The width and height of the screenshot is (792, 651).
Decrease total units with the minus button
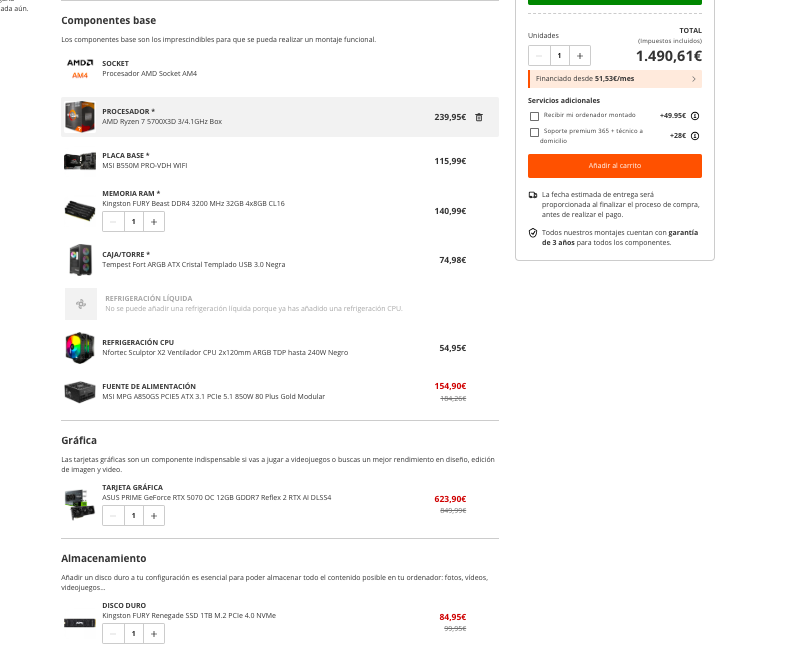click(x=539, y=56)
